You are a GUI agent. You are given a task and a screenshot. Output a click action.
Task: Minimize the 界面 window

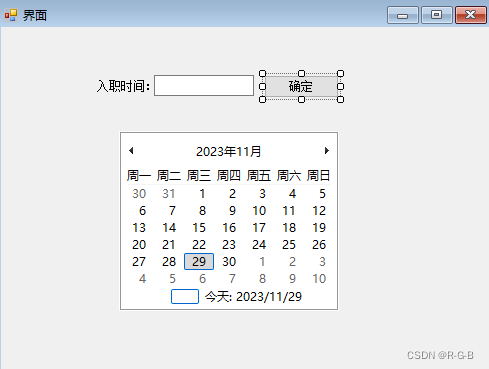(403, 15)
